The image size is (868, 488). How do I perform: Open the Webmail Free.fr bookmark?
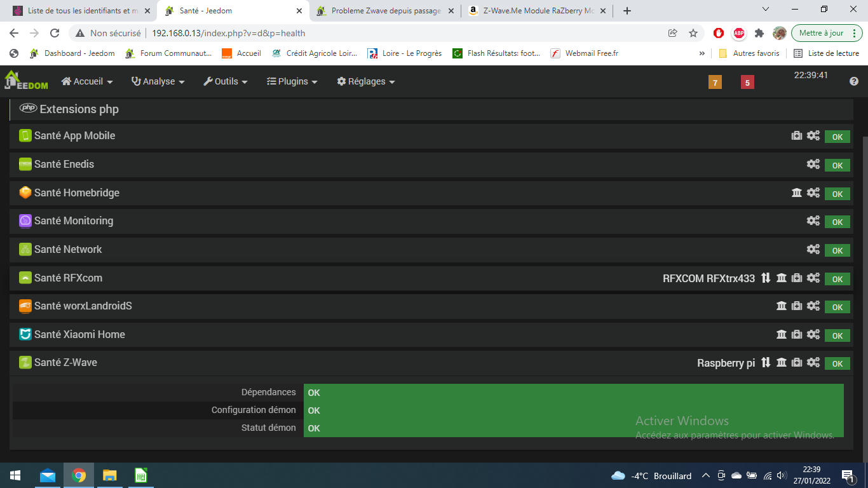click(584, 53)
